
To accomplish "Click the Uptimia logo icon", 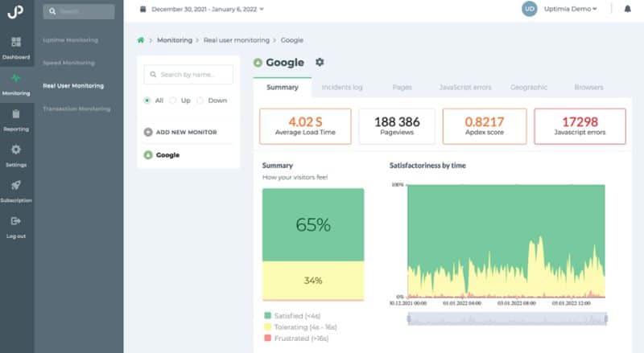I will [x=15, y=11].
